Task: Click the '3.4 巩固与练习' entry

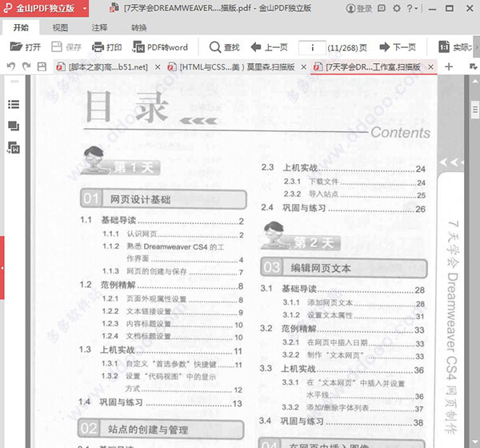Action: click(341, 422)
